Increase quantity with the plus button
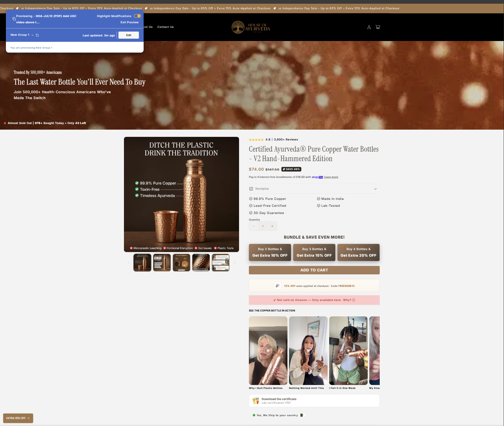The height and width of the screenshot is (426, 504). tap(272, 226)
